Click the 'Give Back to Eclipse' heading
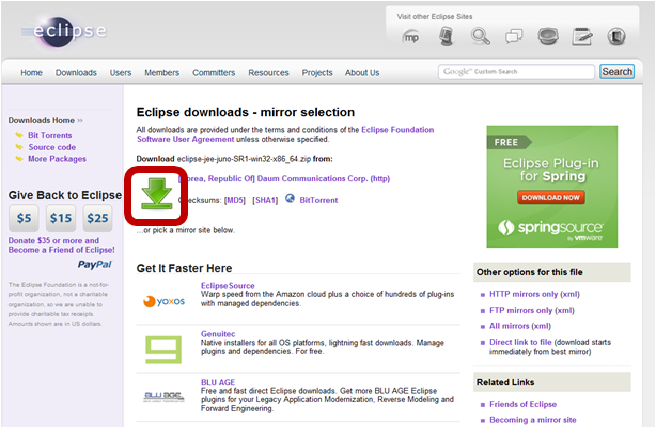The width and height of the screenshot is (655, 428). [x=65, y=195]
